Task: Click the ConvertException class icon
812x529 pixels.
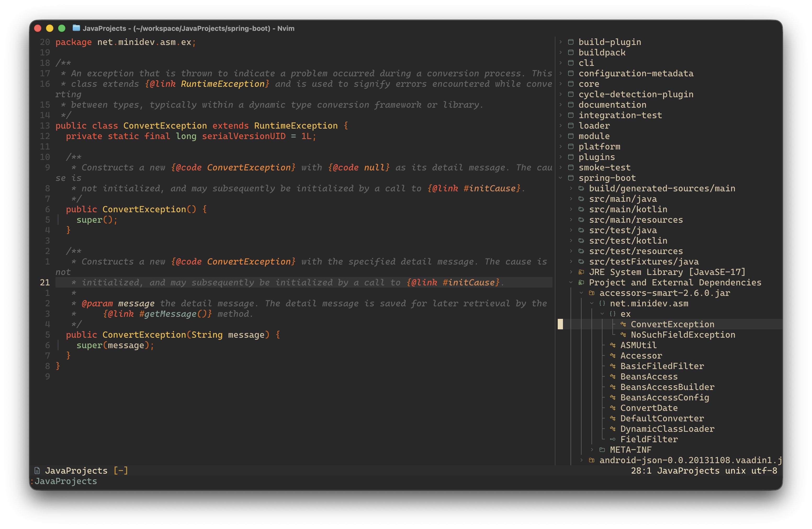Action: [x=623, y=324]
